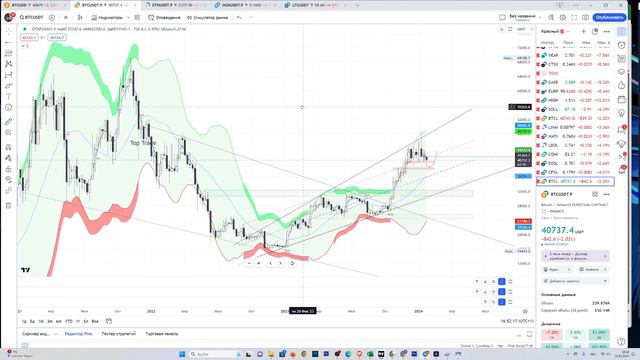The image size is (640, 360).
Task: Expand the stock screener dropdown arrow
Action: 56,334
